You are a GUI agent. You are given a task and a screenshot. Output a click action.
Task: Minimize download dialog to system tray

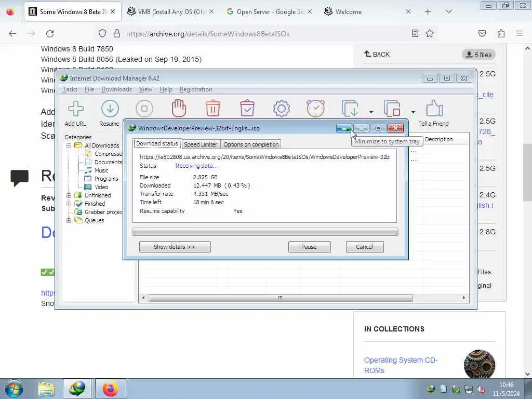pyautogui.click(x=344, y=128)
